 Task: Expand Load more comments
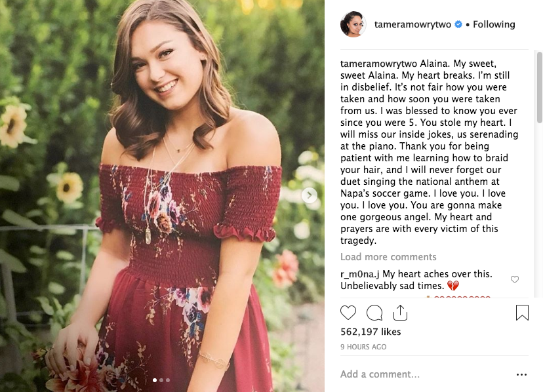pos(388,257)
